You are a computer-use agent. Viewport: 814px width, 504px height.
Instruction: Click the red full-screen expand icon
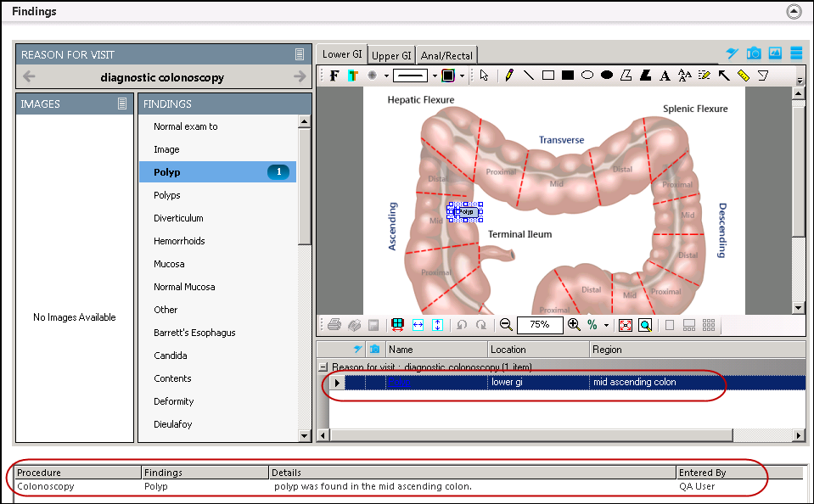tap(626, 325)
